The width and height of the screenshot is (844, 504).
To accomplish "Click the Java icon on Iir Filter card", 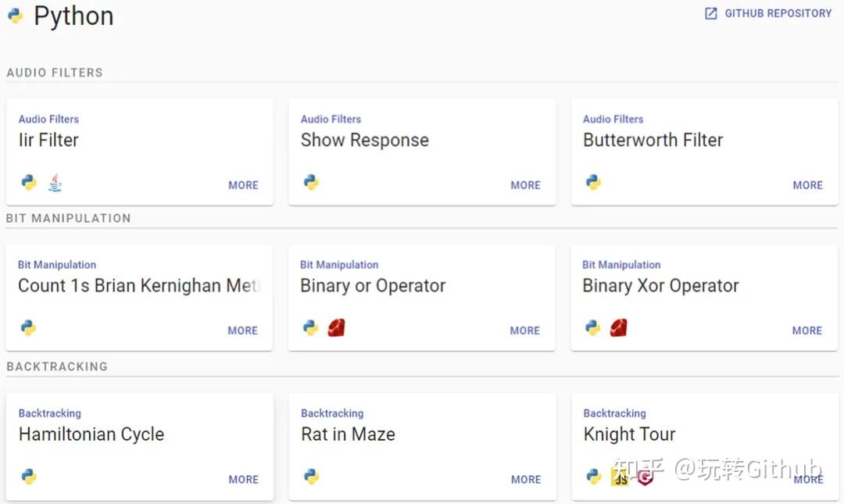I will (x=55, y=183).
